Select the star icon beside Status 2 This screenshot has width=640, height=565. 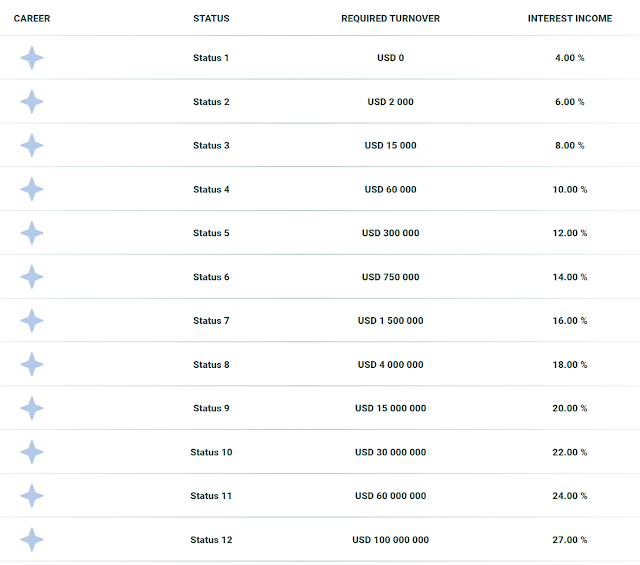32,102
